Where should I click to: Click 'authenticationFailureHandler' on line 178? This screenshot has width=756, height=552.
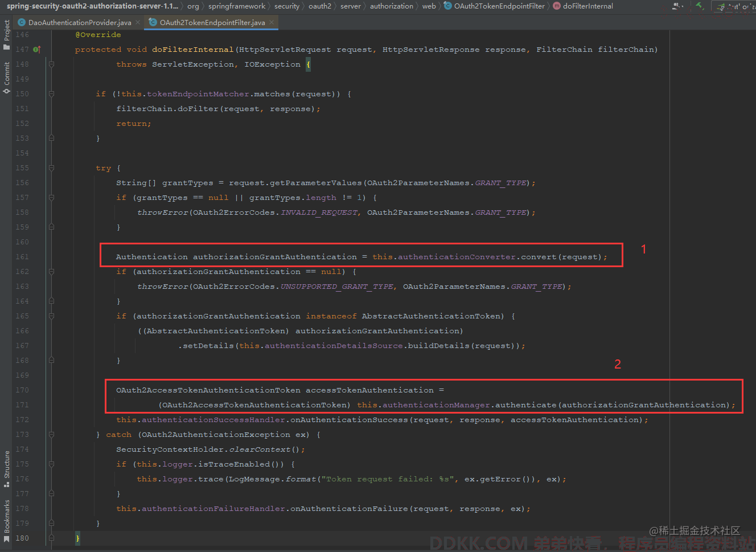click(213, 509)
